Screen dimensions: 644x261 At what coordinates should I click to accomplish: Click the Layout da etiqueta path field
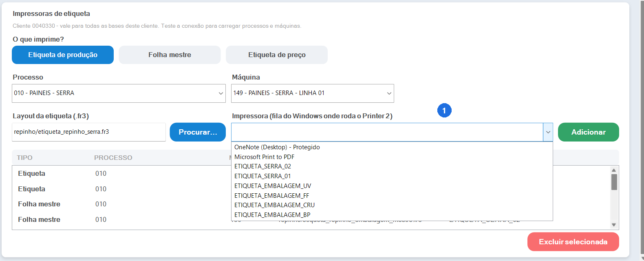tap(89, 132)
